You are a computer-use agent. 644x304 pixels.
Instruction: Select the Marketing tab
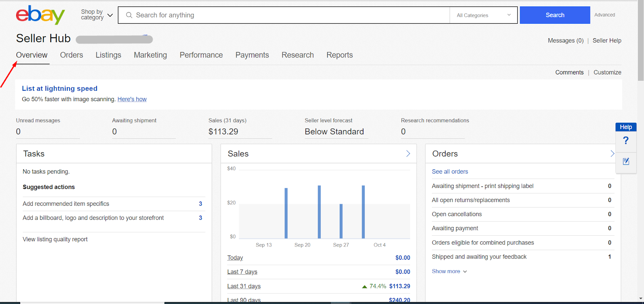coord(151,55)
